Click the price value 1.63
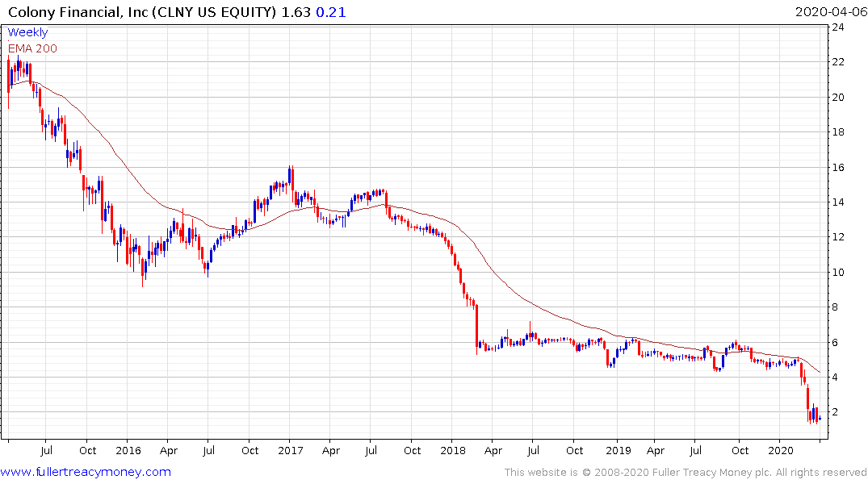This screenshot has width=868, height=484. pos(296,11)
